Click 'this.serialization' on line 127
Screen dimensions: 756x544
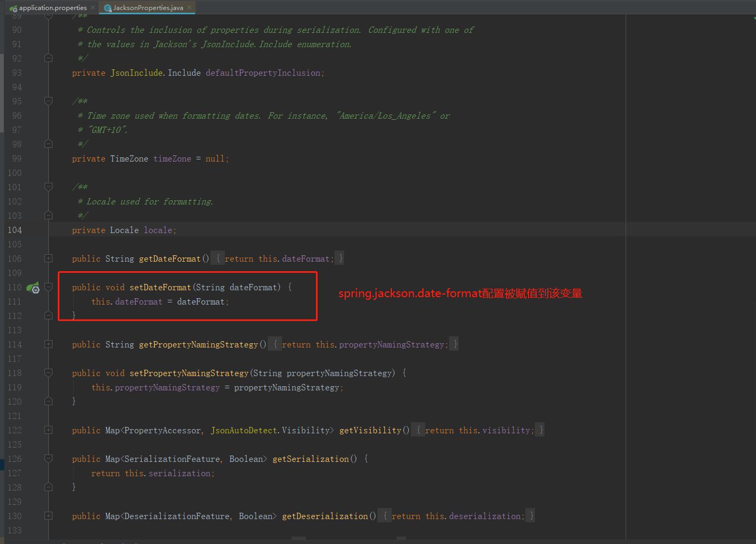pyautogui.click(x=168, y=473)
